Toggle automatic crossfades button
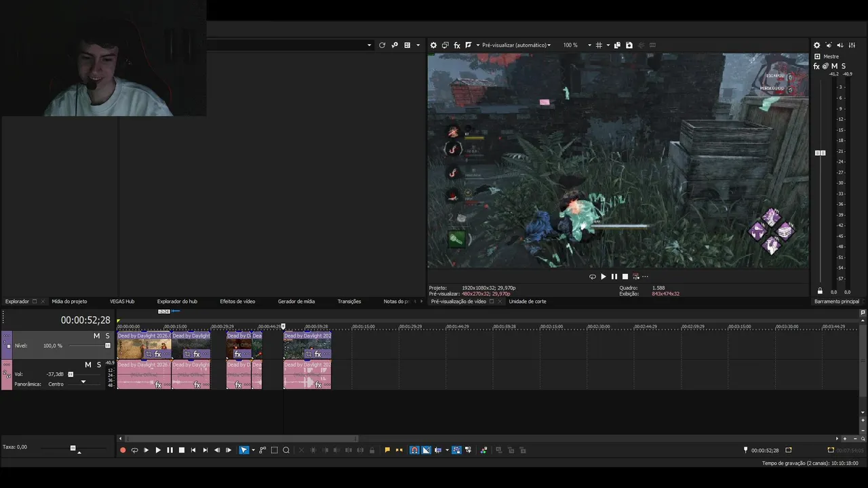Screen dimensions: 868x488 click(x=427, y=450)
